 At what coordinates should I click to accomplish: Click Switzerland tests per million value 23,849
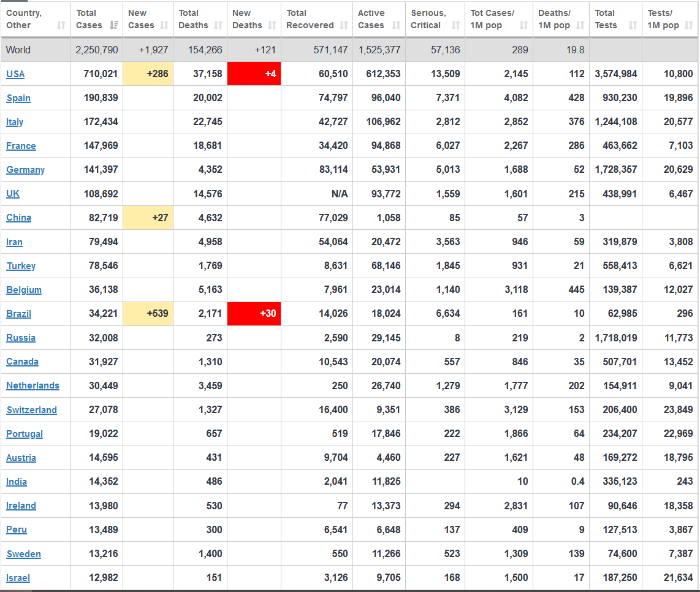[x=678, y=410]
